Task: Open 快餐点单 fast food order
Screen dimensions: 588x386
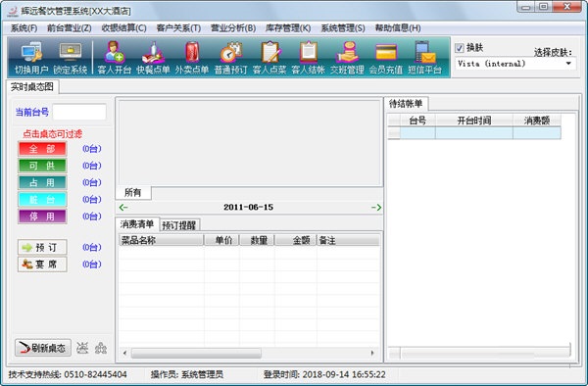Action: tap(153, 57)
